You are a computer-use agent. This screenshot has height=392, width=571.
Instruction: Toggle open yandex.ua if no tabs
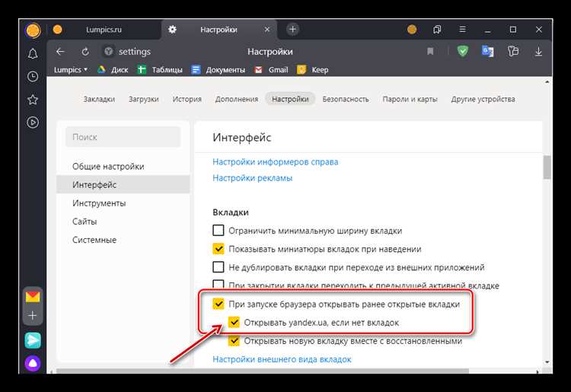click(234, 323)
